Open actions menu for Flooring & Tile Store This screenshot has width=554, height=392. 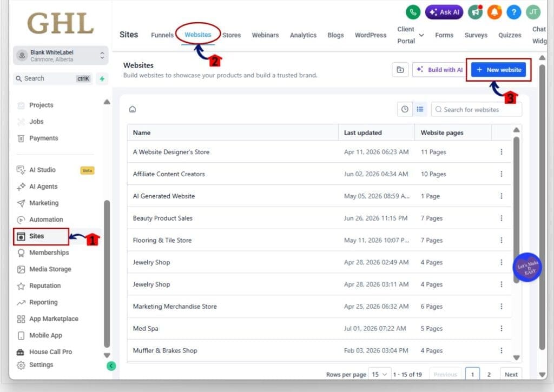click(501, 240)
